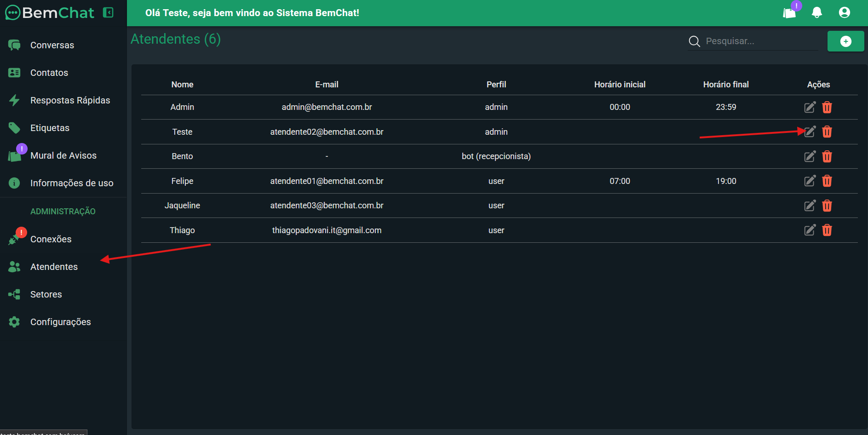The image size is (868, 435).
Task: Open the notice board icon in the top bar
Action: pyautogui.click(x=789, y=12)
